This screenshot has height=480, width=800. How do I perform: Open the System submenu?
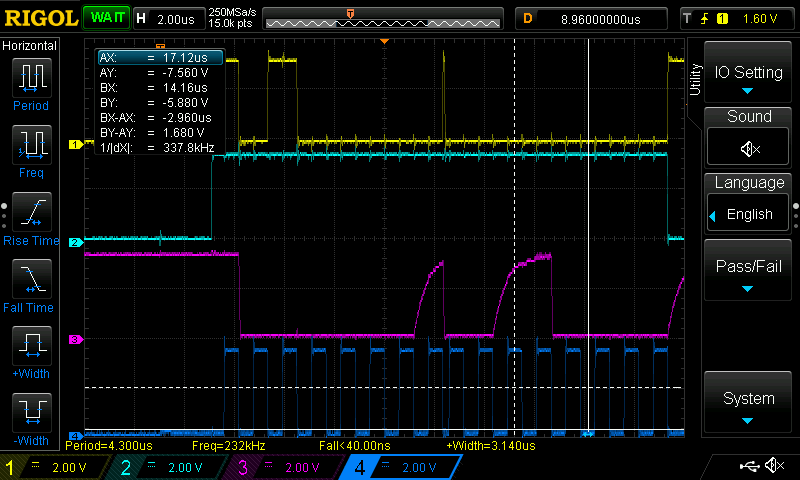coord(748,403)
